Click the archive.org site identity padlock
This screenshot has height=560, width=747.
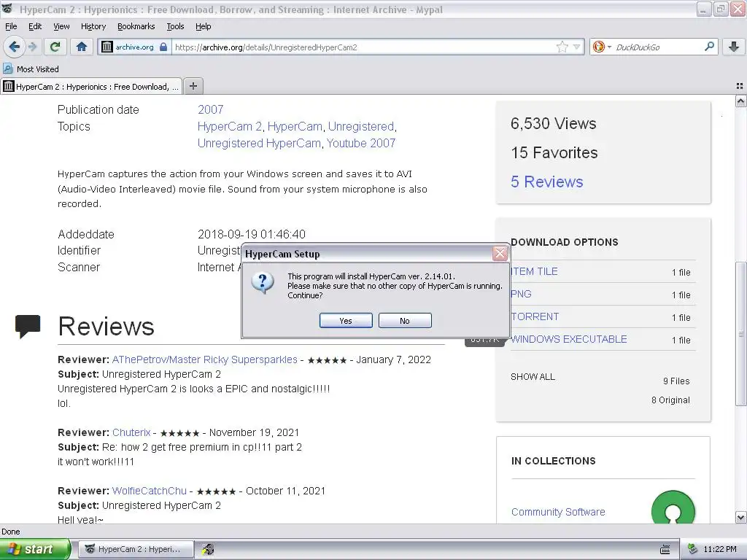(163, 47)
